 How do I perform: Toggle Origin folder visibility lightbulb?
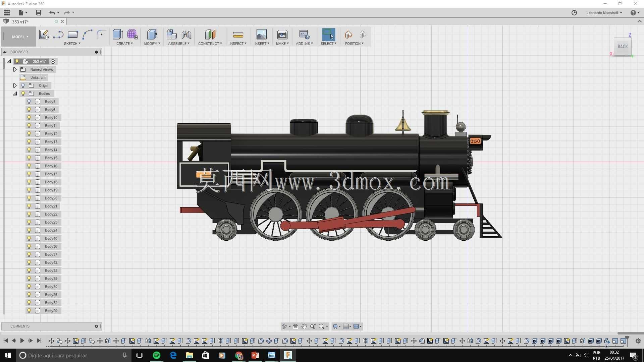pyautogui.click(x=23, y=85)
